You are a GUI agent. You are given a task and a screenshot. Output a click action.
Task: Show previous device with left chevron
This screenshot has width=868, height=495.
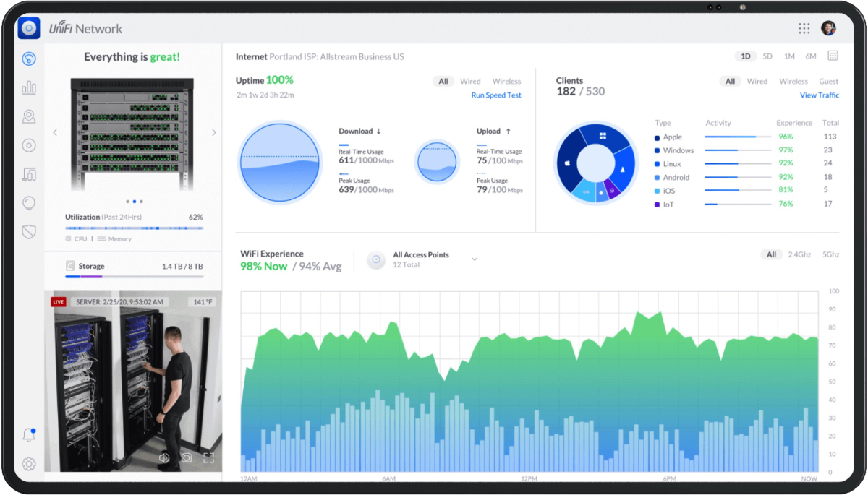(55, 133)
